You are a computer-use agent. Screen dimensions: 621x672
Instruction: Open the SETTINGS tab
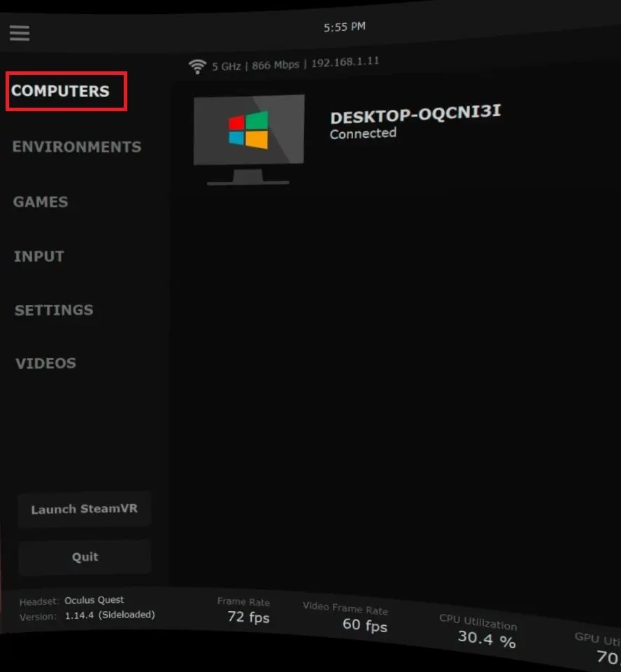pyautogui.click(x=54, y=310)
